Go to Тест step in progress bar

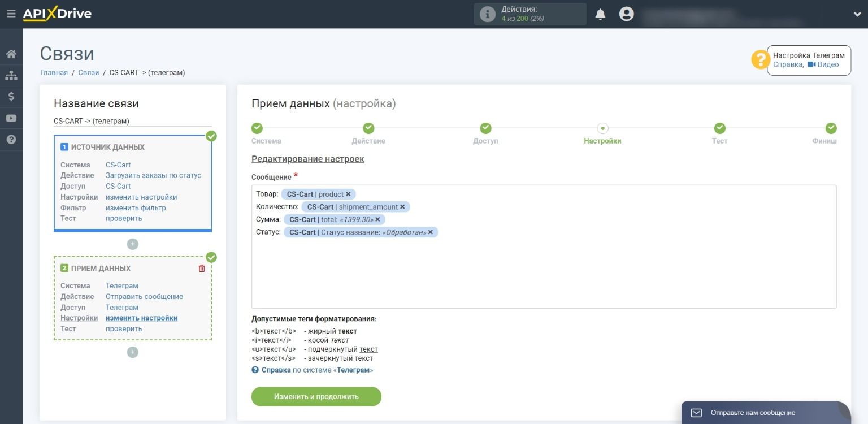(x=719, y=128)
